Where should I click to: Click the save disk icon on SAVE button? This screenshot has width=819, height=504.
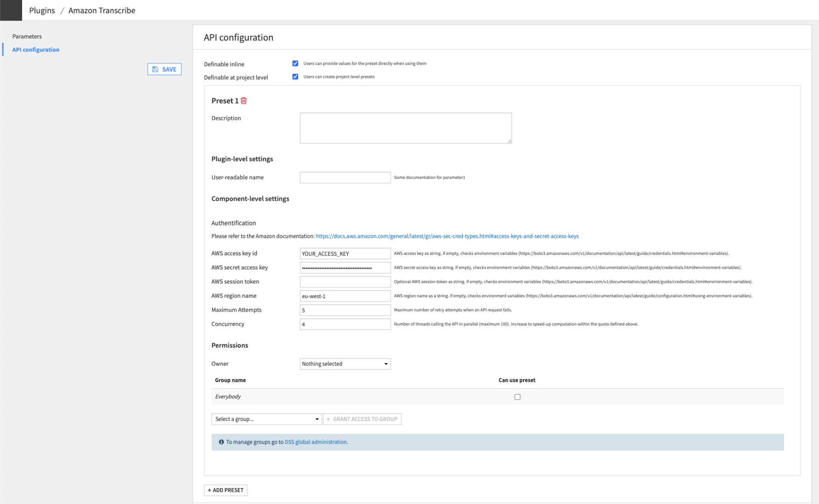click(x=155, y=69)
